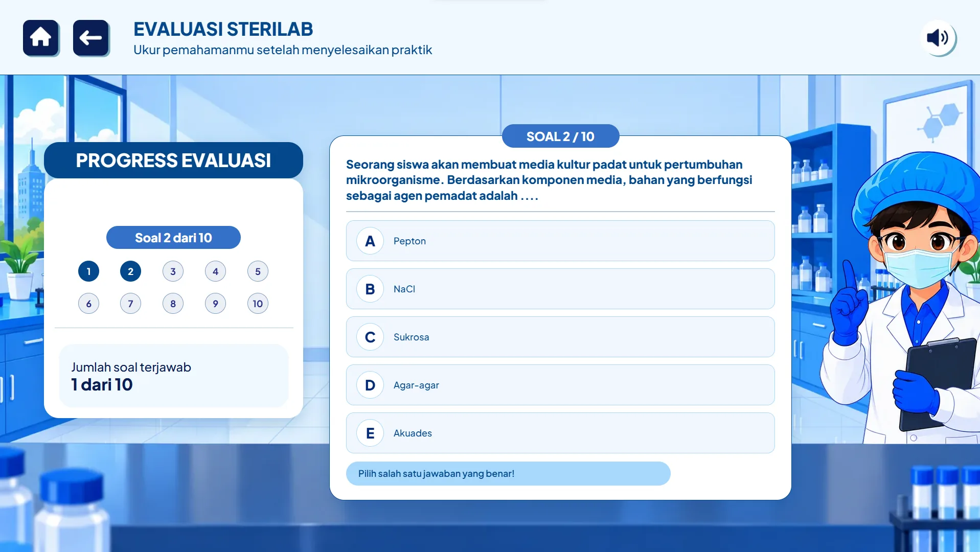Choose answer B NaCl
Screen dimensions: 980x552
[560, 289]
